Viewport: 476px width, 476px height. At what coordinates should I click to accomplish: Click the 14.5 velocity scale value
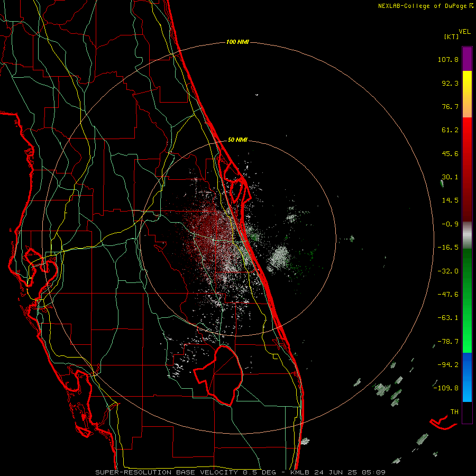pyautogui.click(x=450, y=200)
